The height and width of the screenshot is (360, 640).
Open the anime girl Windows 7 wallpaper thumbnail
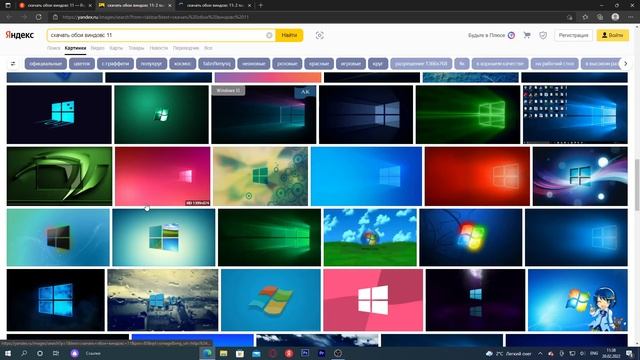click(x=578, y=300)
